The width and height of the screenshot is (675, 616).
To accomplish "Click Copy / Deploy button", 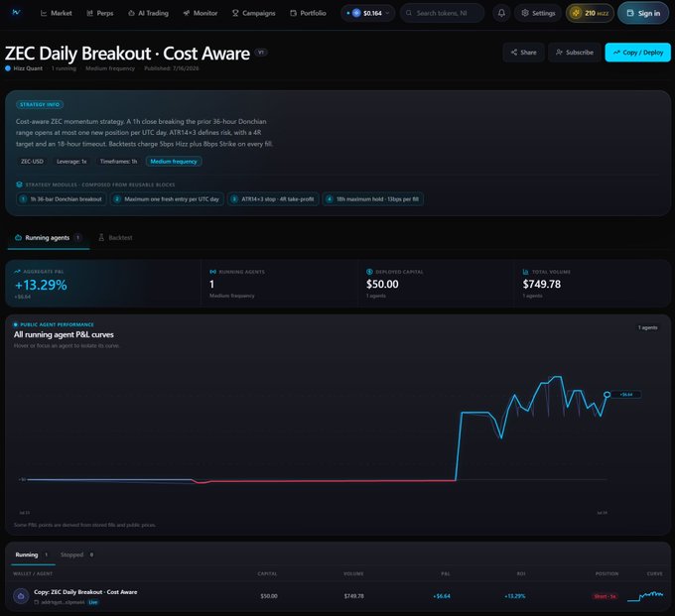I will [x=637, y=53].
